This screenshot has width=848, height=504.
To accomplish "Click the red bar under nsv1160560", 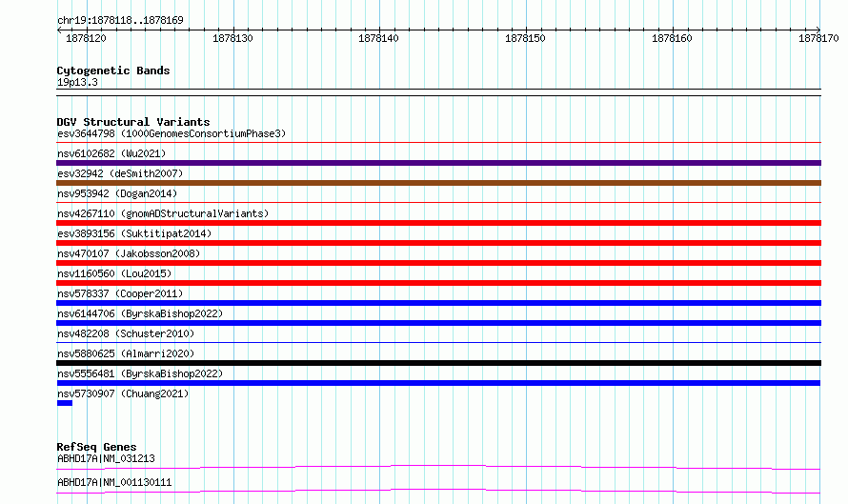I will point(438,283).
